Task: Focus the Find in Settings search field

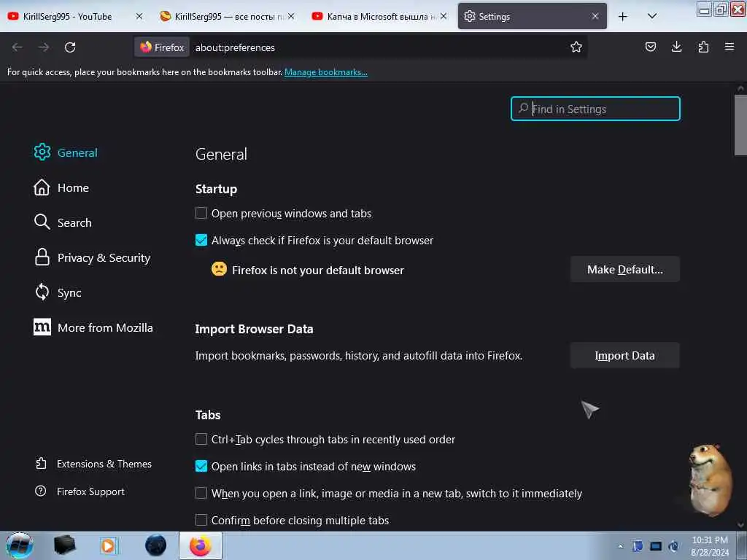Action: pos(595,109)
